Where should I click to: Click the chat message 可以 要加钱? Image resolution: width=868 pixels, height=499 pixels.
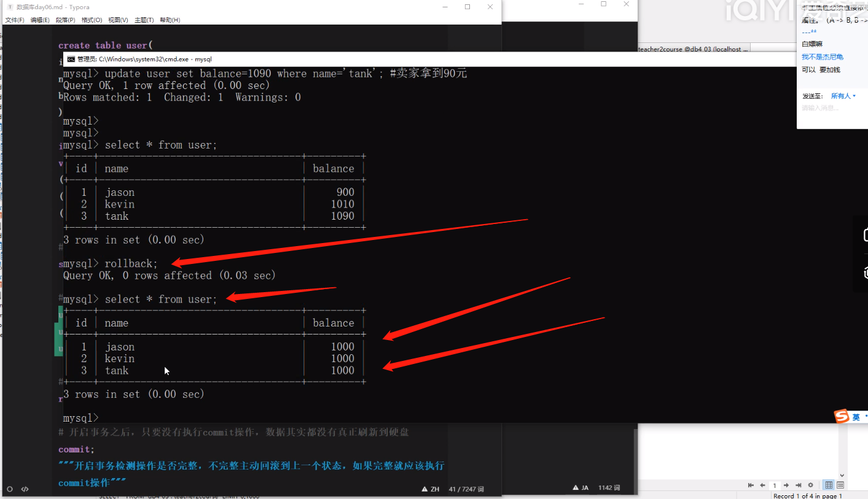(x=821, y=69)
